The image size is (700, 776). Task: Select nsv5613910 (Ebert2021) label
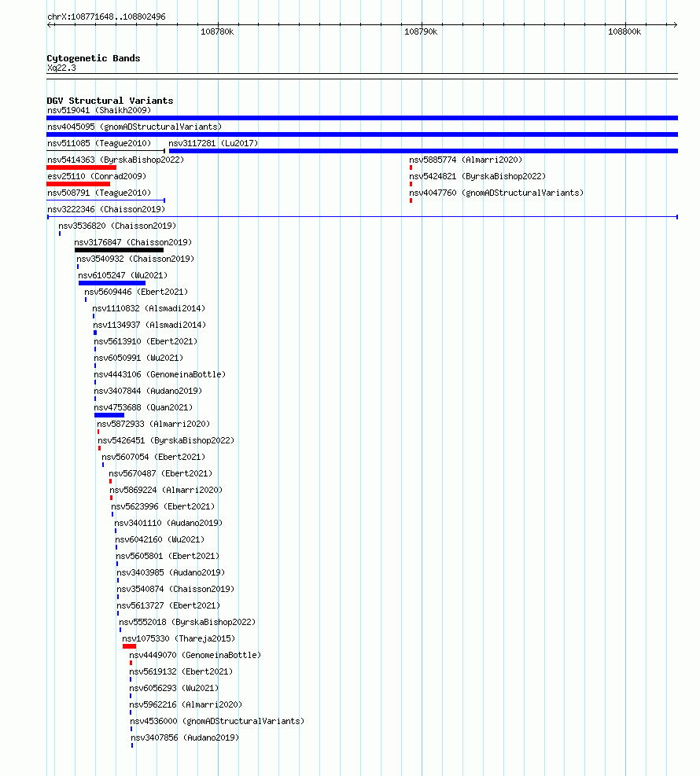click(x=146, y=341)
